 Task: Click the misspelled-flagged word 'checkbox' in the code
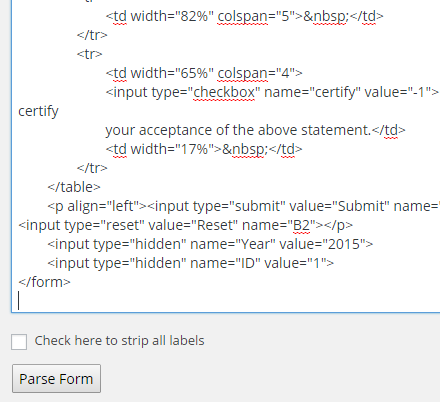[224, 92]
